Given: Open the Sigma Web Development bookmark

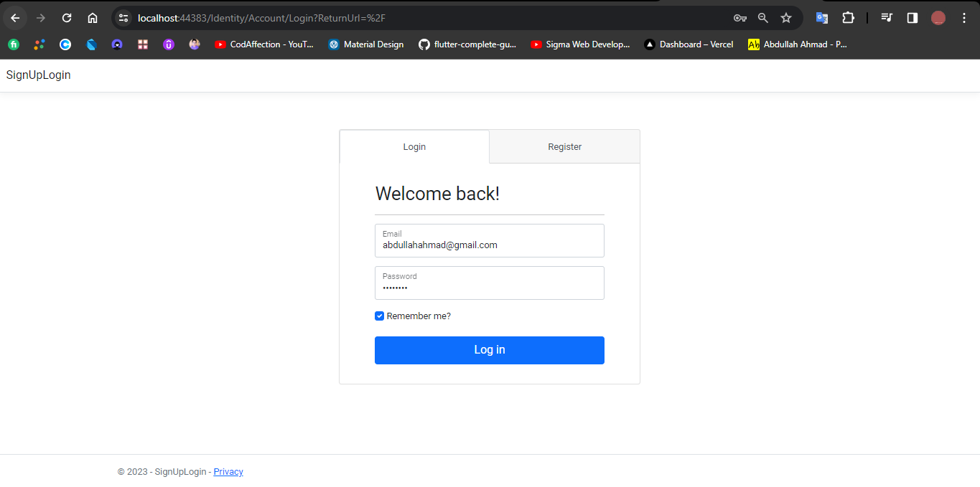Looking at the screenshot, I should [x=580, y=44].
